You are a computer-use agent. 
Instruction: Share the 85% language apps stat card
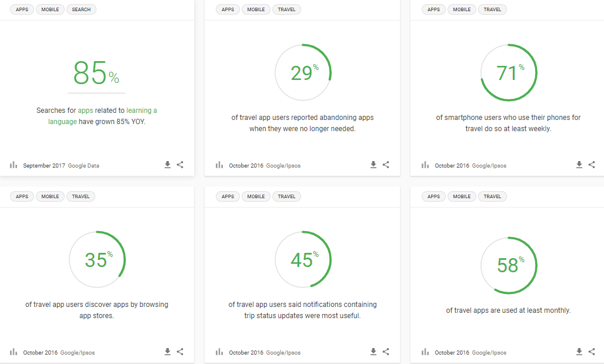tap(180, 165)
